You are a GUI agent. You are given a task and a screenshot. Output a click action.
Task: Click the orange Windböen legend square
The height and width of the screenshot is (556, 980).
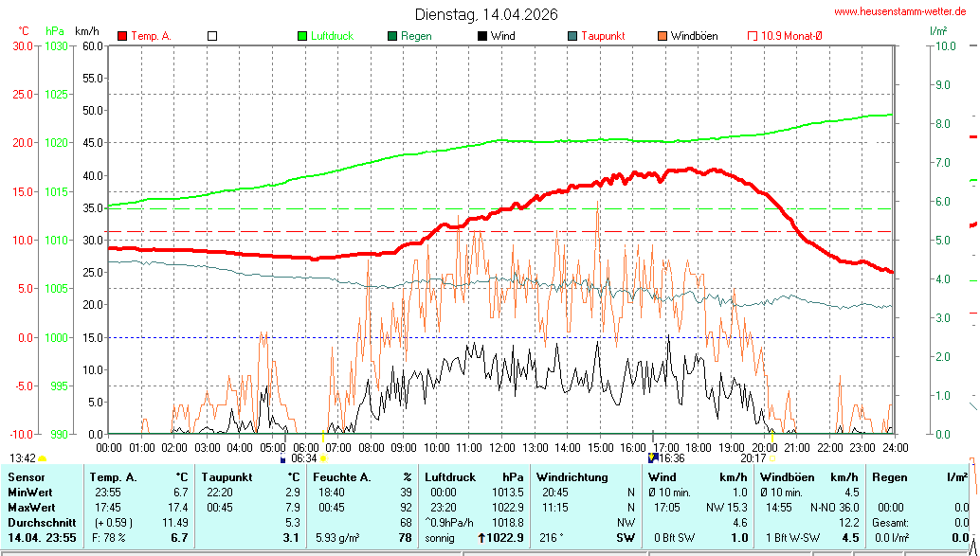click(662, 36)
